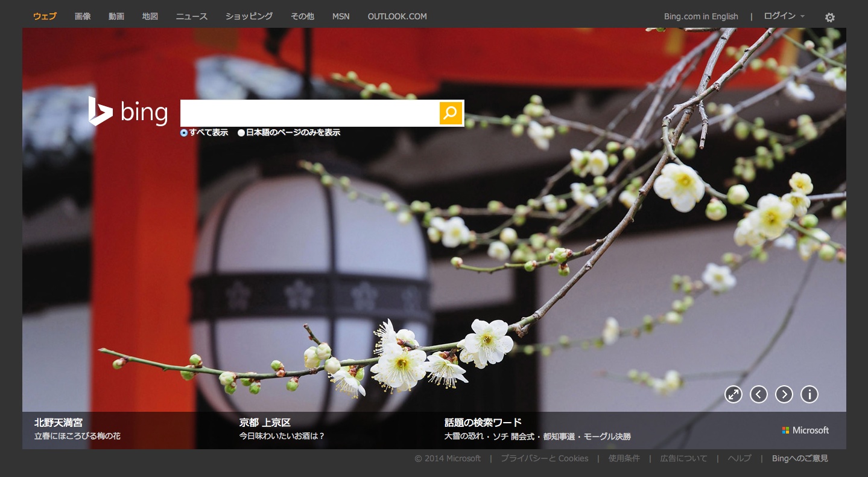868x477 pixels.
Task: Show the previous background image
Action: pos(758,394)
